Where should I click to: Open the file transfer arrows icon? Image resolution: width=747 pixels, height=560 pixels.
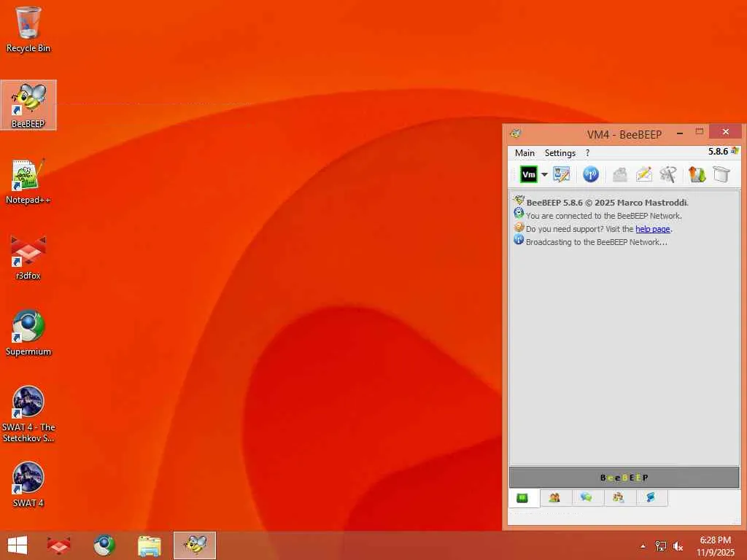[697, 174]
